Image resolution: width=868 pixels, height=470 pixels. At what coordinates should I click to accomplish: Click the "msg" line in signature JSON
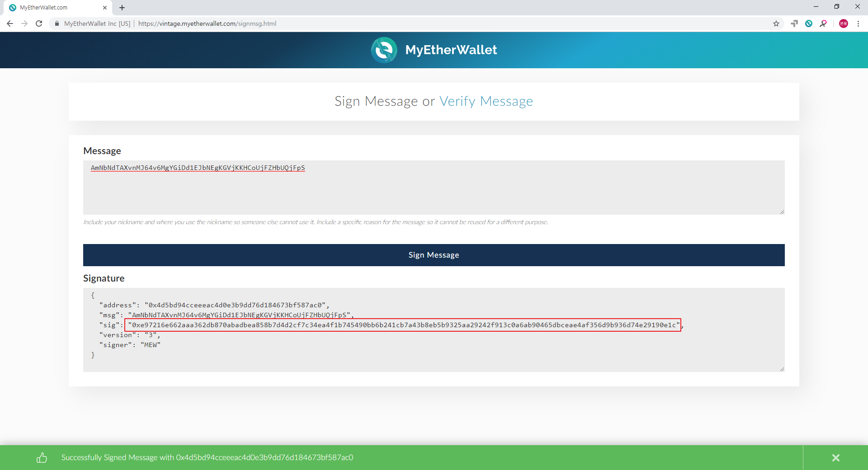click(226, 315)
